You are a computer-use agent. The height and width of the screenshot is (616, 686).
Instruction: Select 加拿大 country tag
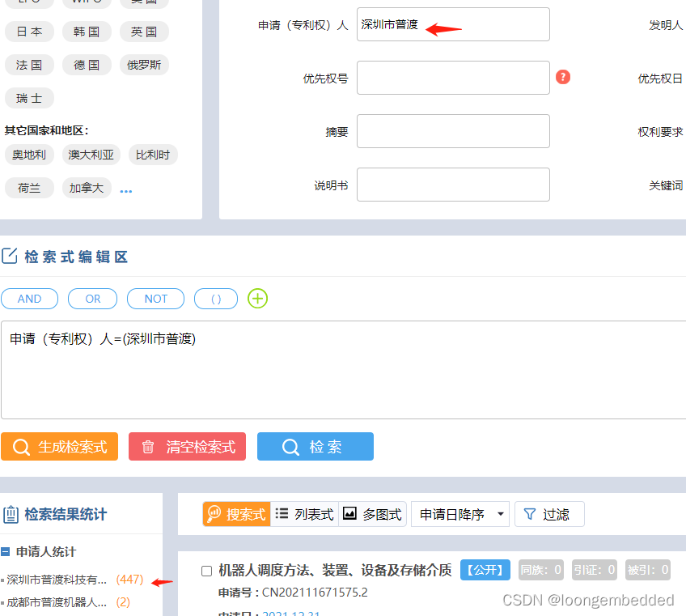pos(87,188)
